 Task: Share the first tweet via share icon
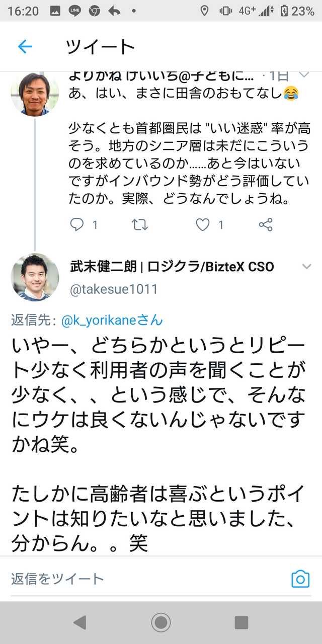[265, 224]
